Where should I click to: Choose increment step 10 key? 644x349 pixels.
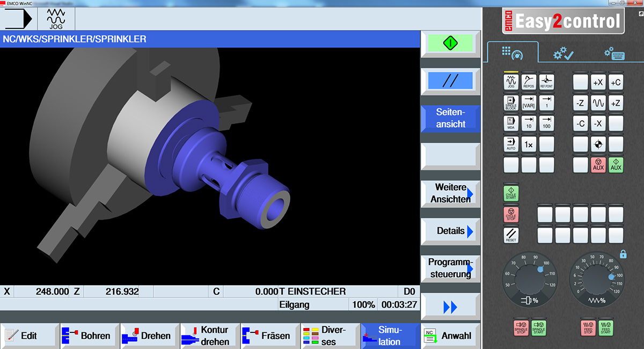[529, 123]
